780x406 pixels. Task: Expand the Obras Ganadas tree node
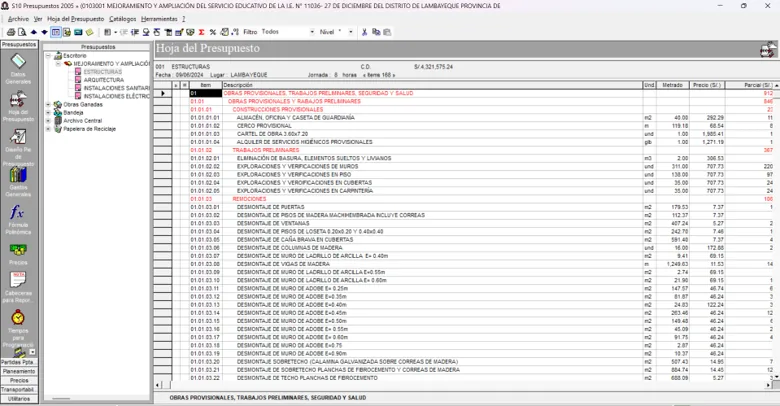pos(48,104)
